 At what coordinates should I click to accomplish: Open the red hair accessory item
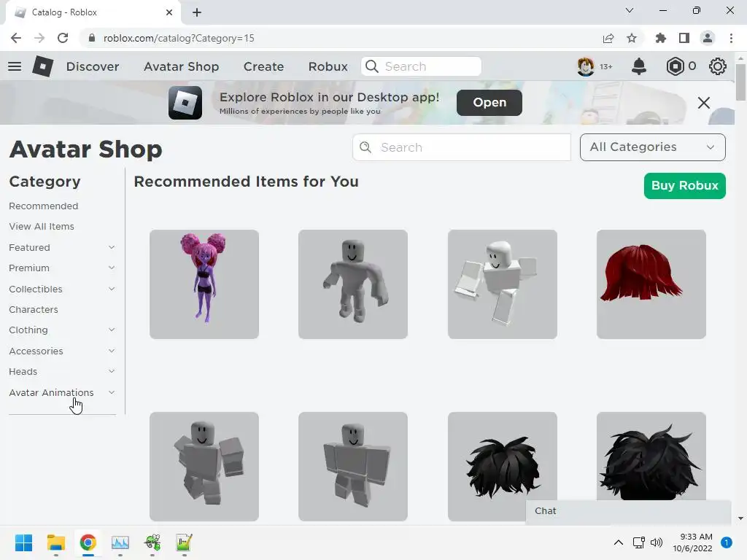click(x=651, y=284)
